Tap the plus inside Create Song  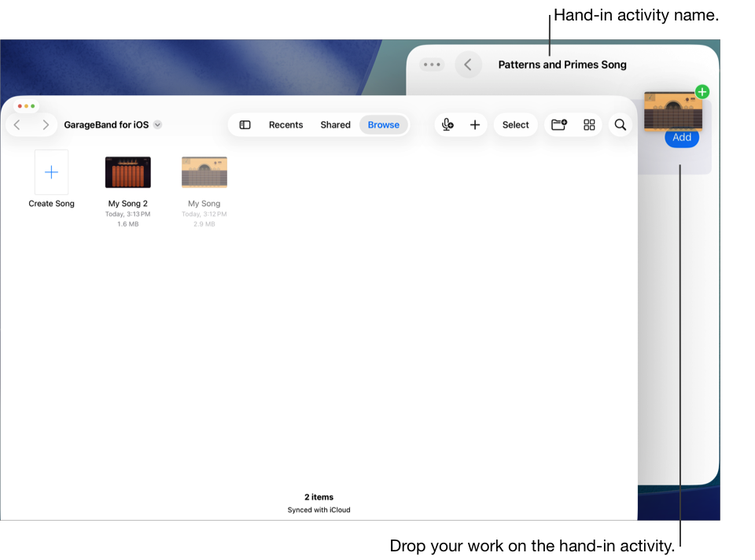51,171
